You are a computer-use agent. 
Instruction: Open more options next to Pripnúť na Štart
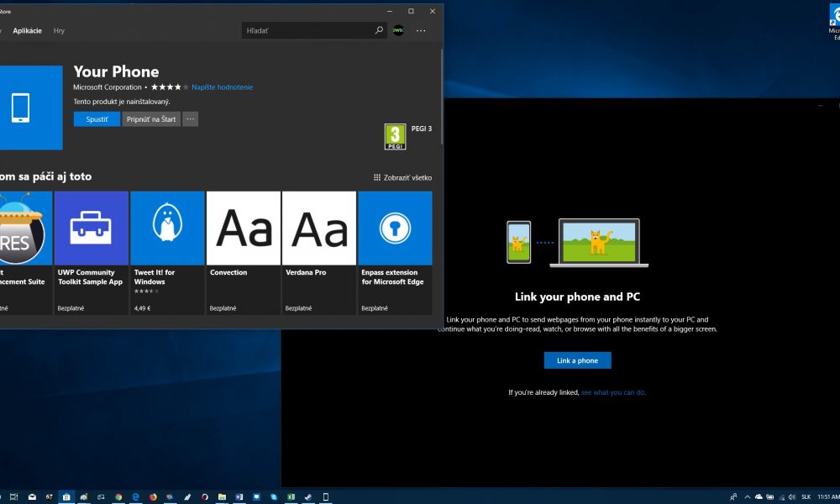190,119
